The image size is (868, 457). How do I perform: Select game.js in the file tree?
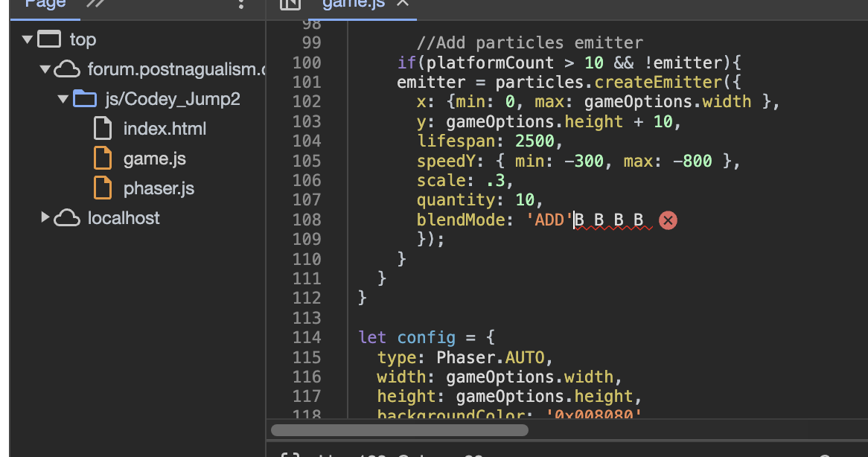point(154,159)
